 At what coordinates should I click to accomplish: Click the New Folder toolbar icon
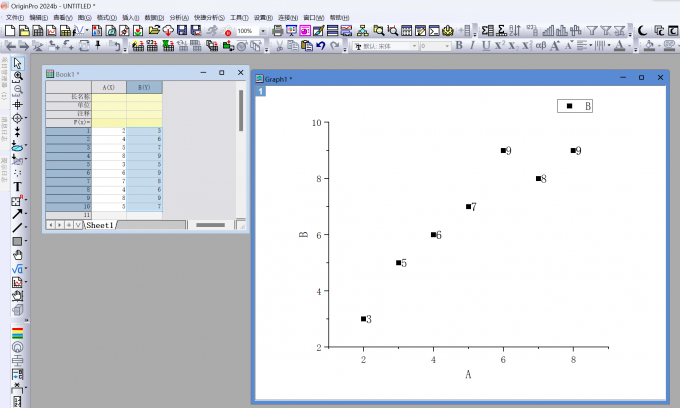coord(24,31)
